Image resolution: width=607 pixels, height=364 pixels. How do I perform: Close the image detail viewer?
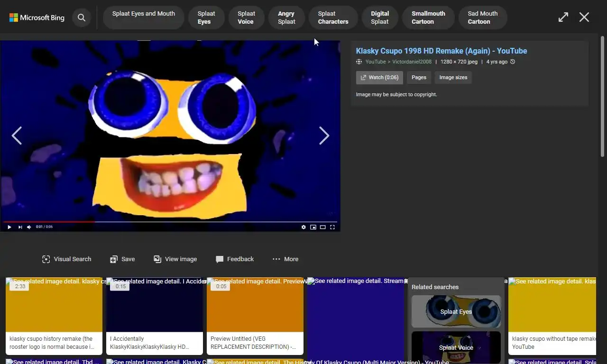(584, 18)
